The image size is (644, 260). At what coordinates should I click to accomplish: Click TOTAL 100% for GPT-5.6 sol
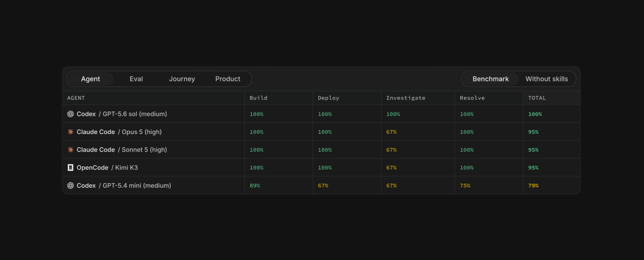point(535,114)
